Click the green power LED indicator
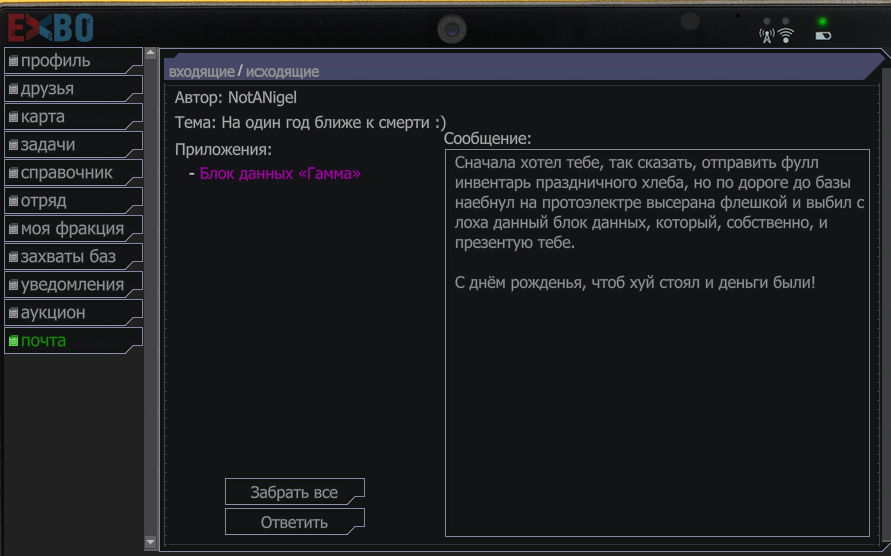891x556 pixels. (x=822, y=22)
